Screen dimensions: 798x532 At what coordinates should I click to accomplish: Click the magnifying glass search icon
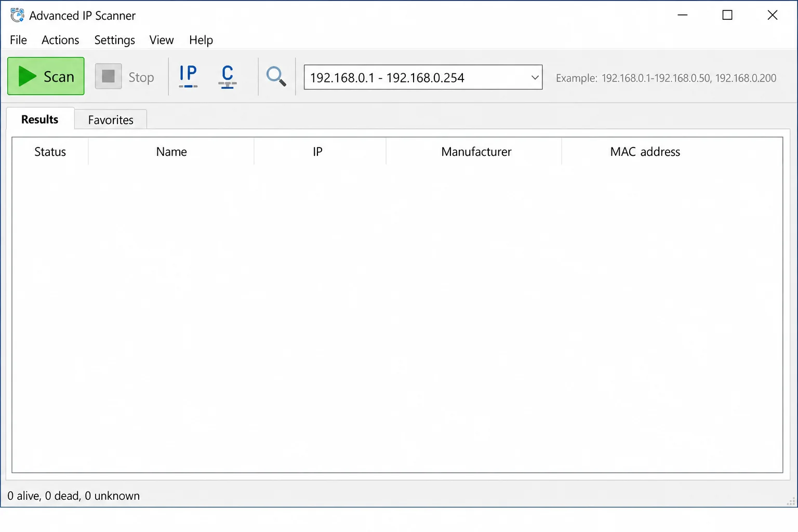[276, 76]
